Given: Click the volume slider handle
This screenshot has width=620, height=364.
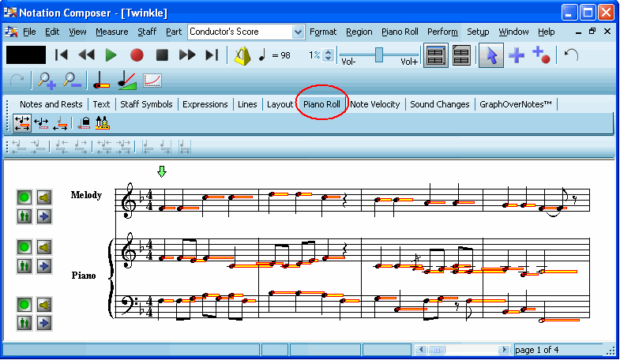Looking at the screenshot, I should [379, 53].
